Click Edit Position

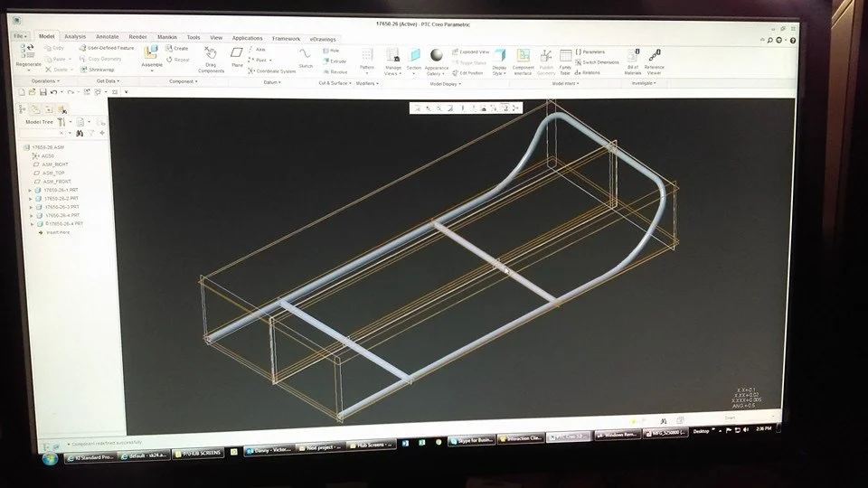[467, 73]
